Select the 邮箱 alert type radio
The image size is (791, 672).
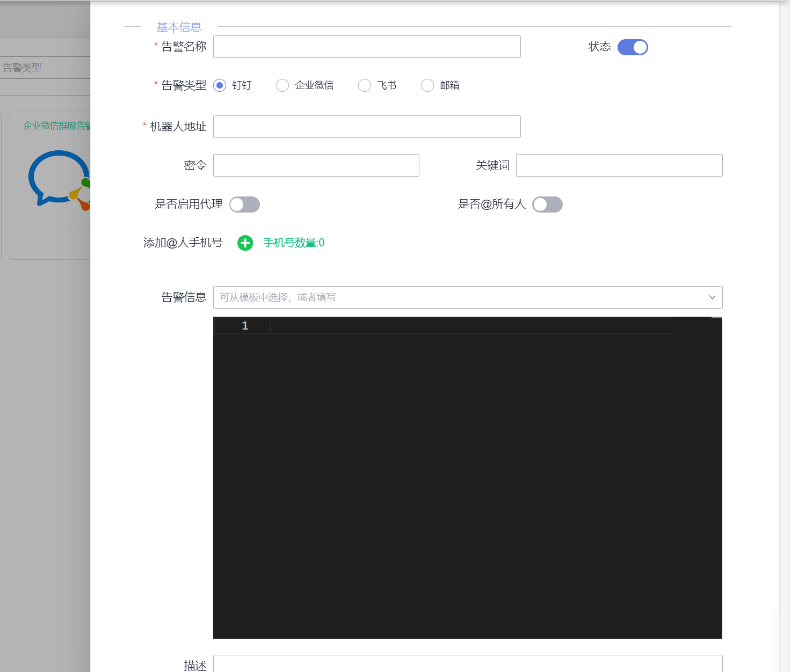tap(427, 85)
